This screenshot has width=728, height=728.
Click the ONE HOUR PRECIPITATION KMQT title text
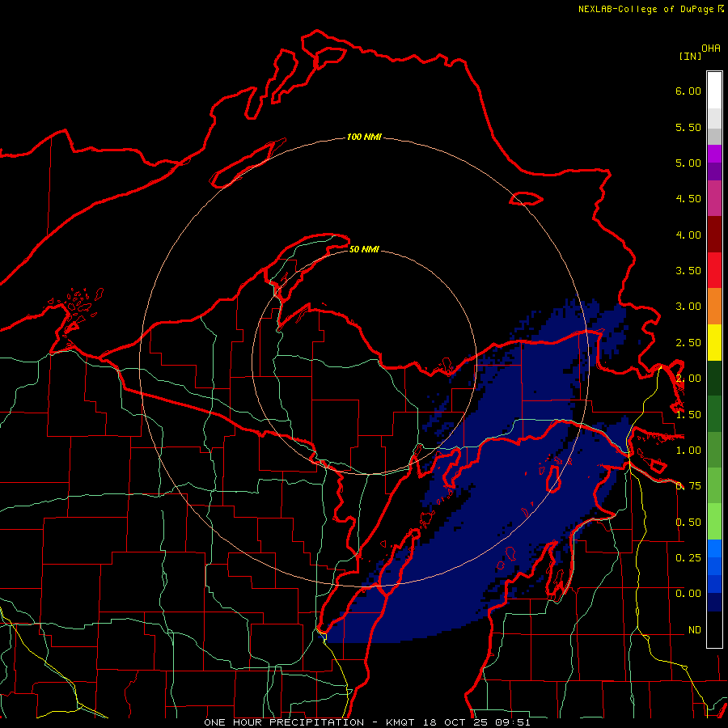pos(366,722)
